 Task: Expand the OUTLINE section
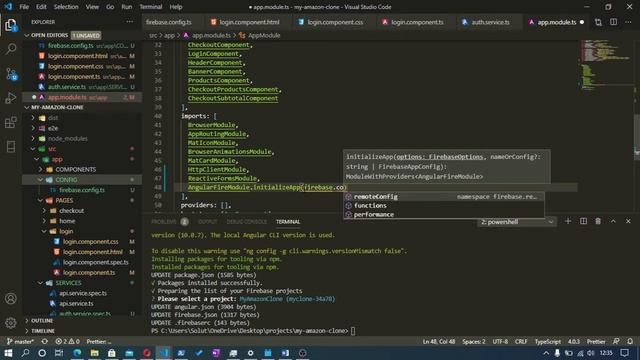point(42,321)
